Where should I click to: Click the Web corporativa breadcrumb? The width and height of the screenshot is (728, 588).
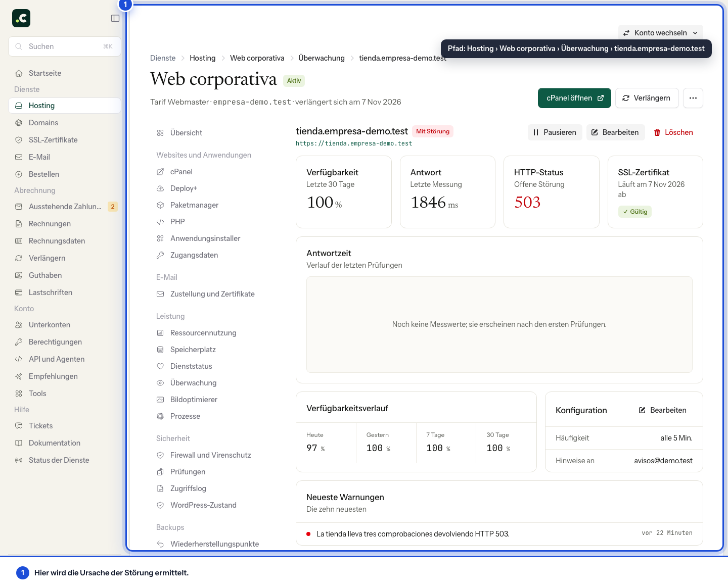tap(257, 58)
